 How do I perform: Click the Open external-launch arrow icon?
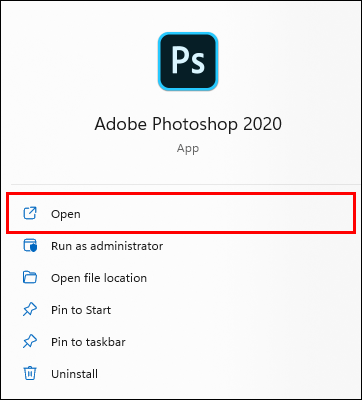[x=30, y=214]
